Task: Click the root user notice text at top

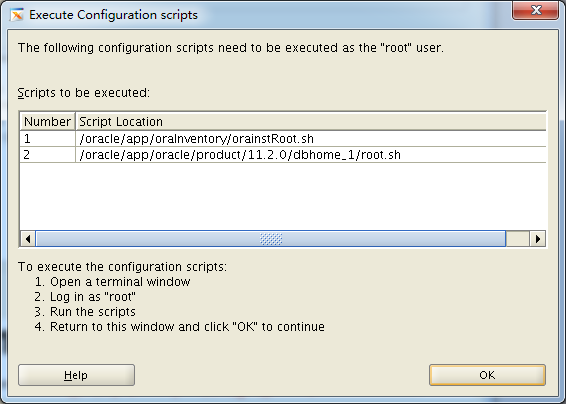Action: pyautogui.click(x=231, y=48)
